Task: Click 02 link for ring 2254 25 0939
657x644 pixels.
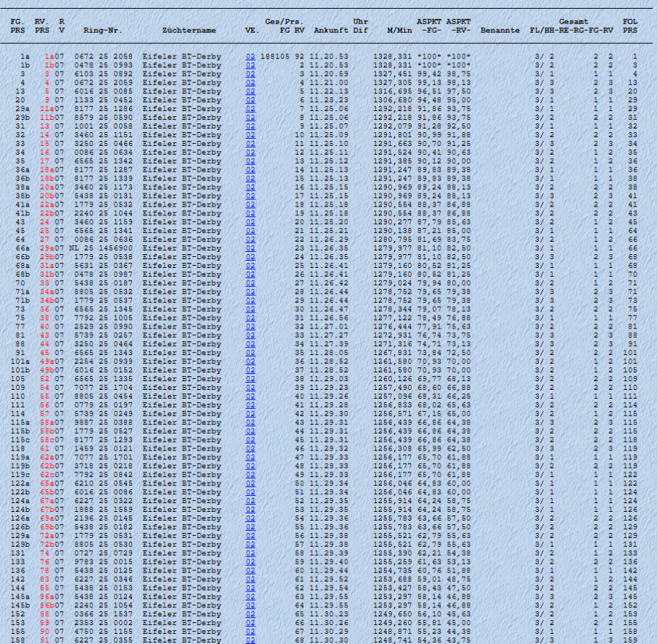Action: click(x=250, y=361)
